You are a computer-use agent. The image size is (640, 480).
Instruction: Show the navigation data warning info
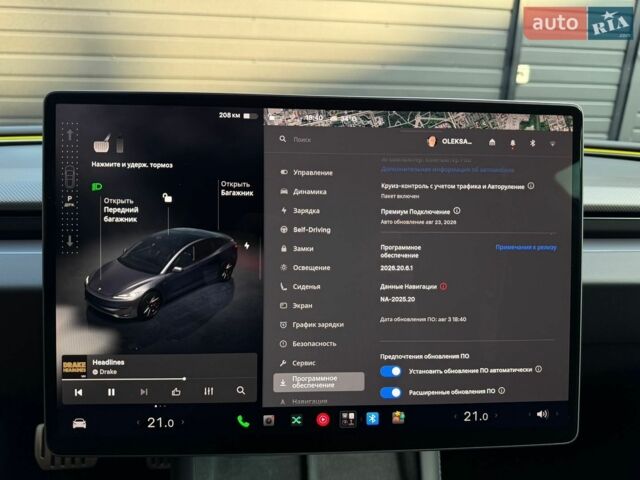point(443,287)
